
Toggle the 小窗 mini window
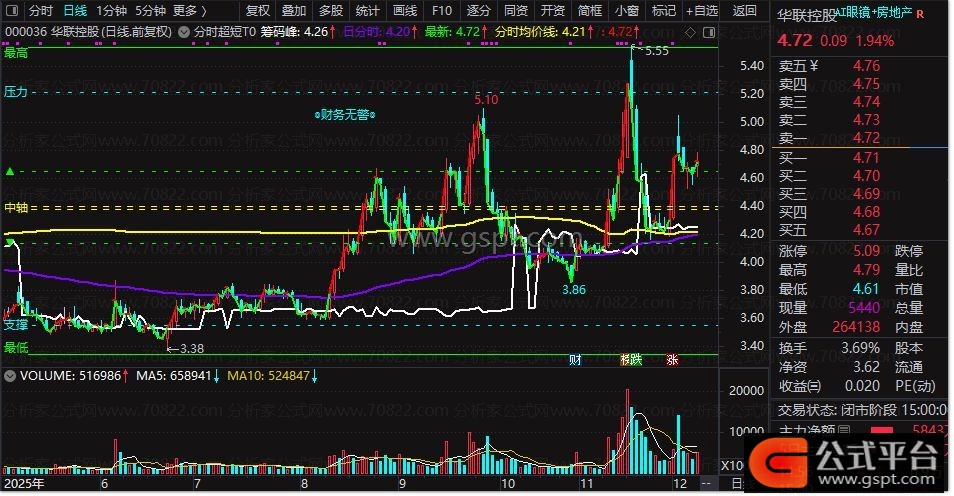pos(626,11)
